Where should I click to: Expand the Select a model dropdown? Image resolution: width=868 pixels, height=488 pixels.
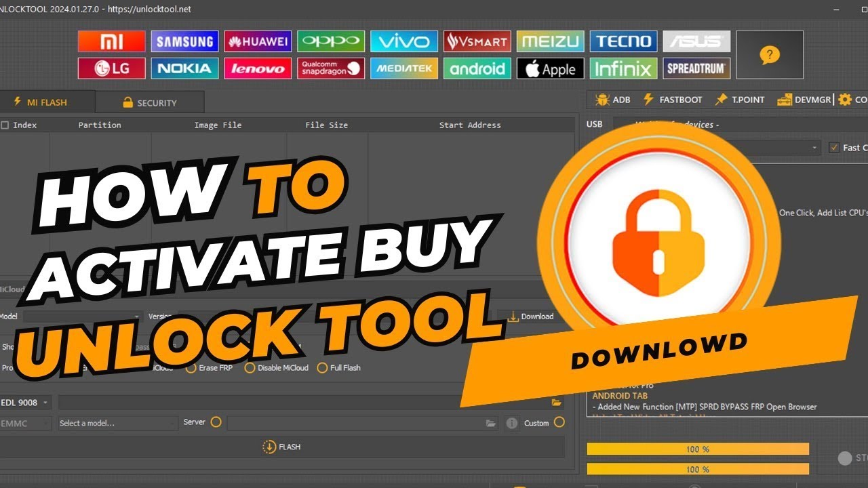[117, 423]
